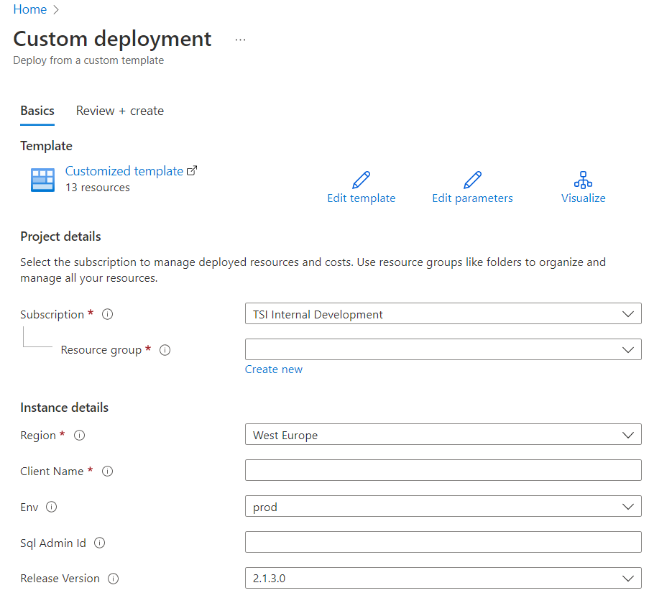The height and width of the screenshot is (616, 672).
Task: Click the Client Name info icon
Action: [x=108, y=471]
